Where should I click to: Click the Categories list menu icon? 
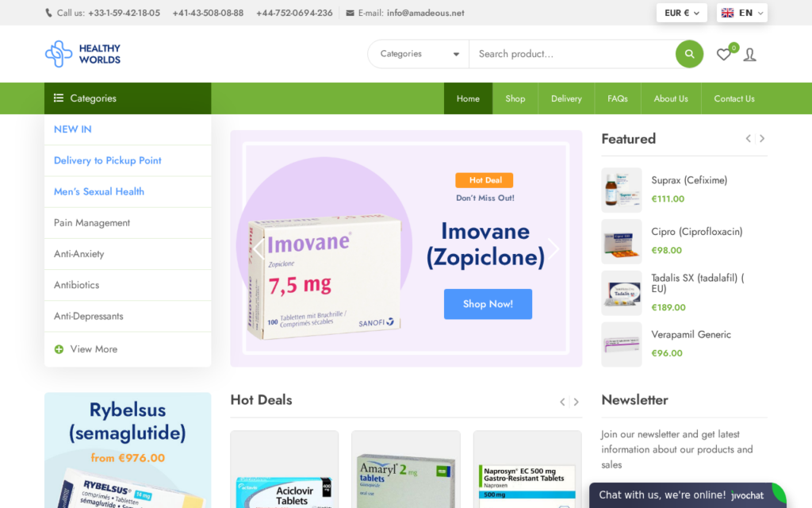tap(59, 98)
